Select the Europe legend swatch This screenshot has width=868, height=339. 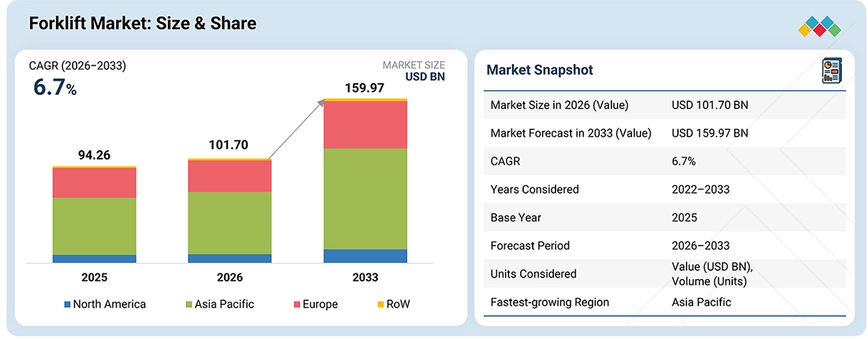click(297, 304)
